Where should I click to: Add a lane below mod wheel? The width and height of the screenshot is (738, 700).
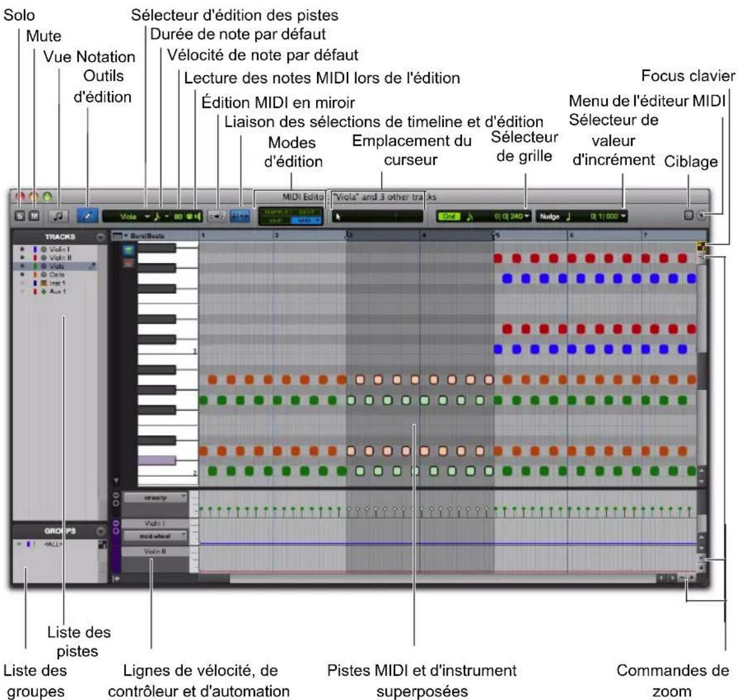click(115, 531)
